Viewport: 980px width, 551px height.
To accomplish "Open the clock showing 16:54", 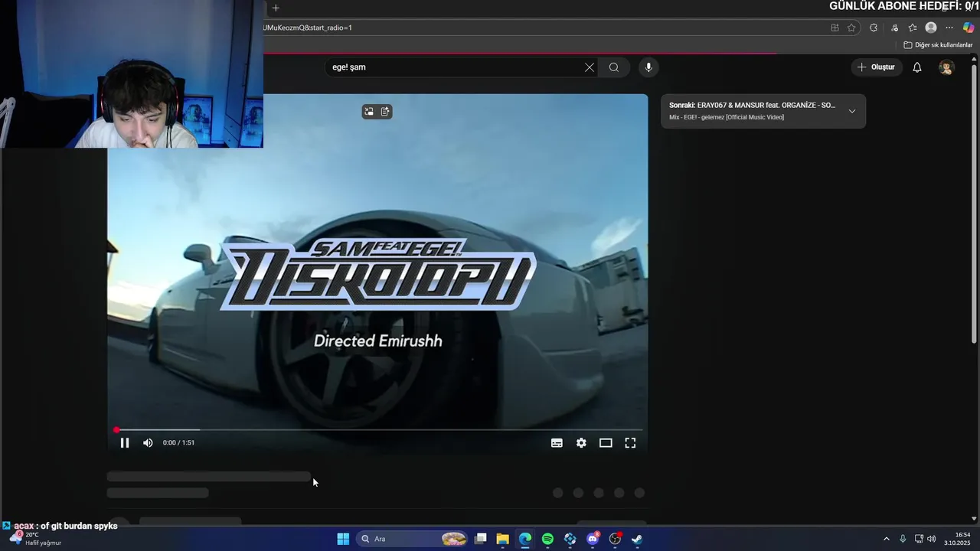I will pyautogui.click(x=957, y=539).
